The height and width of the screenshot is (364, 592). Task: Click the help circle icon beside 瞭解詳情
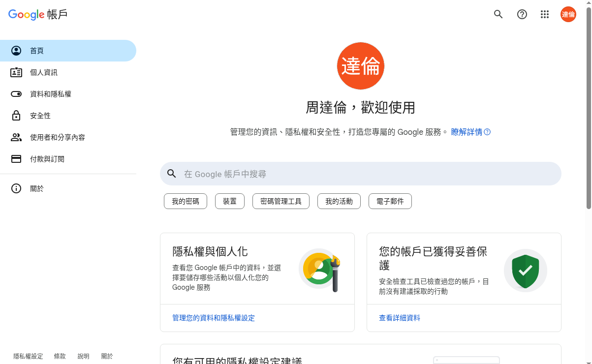tap(487, 132)
